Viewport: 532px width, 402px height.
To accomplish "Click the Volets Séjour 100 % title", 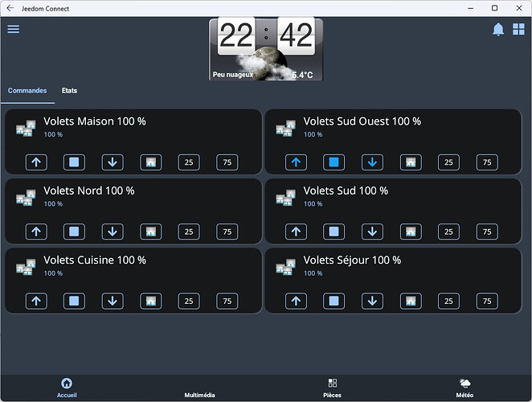I will click(352, 260).
